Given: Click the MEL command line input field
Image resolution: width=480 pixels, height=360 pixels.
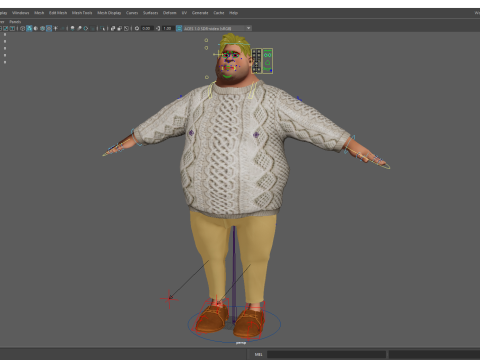Looking at the screenshot, I should [x=326, y=354].
